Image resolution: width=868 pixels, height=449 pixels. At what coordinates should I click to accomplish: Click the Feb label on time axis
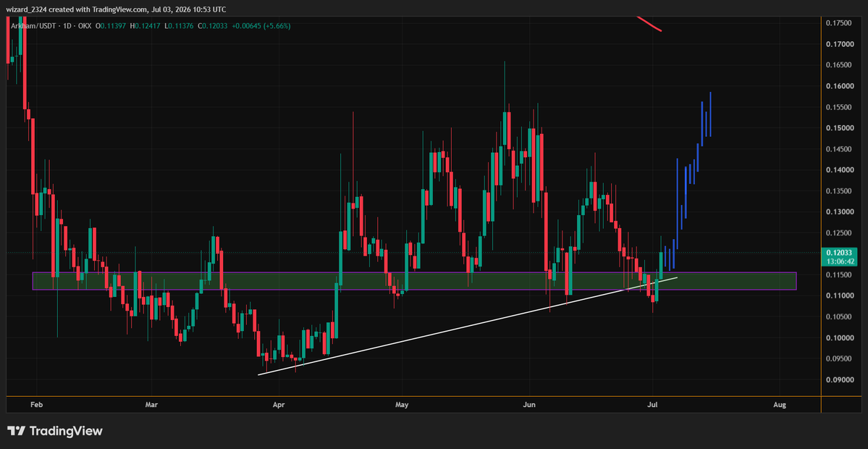37,406
